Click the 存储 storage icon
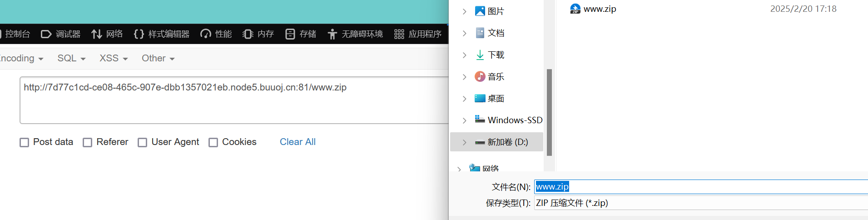The height and width of the screenshot is (220, 868). pos(290,34)
